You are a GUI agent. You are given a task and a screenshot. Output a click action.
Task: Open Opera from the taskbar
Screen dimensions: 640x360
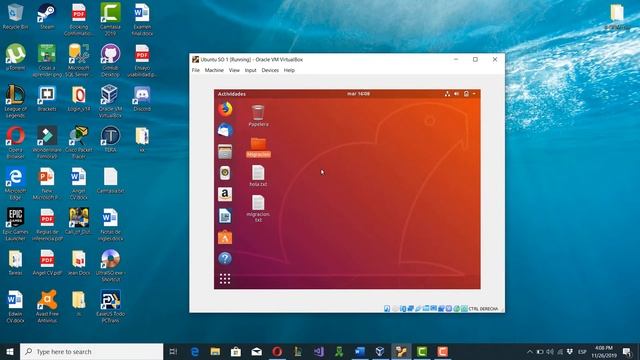[277, 351]
